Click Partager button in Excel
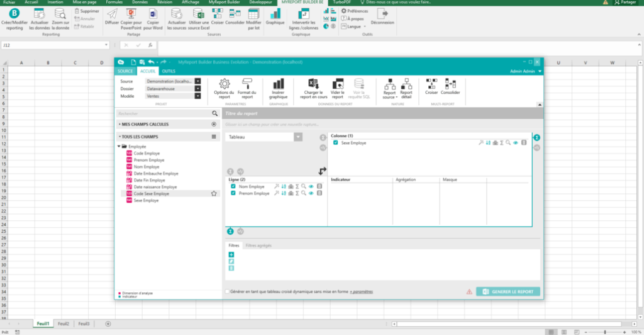644x335 pixels. [625, 3]
